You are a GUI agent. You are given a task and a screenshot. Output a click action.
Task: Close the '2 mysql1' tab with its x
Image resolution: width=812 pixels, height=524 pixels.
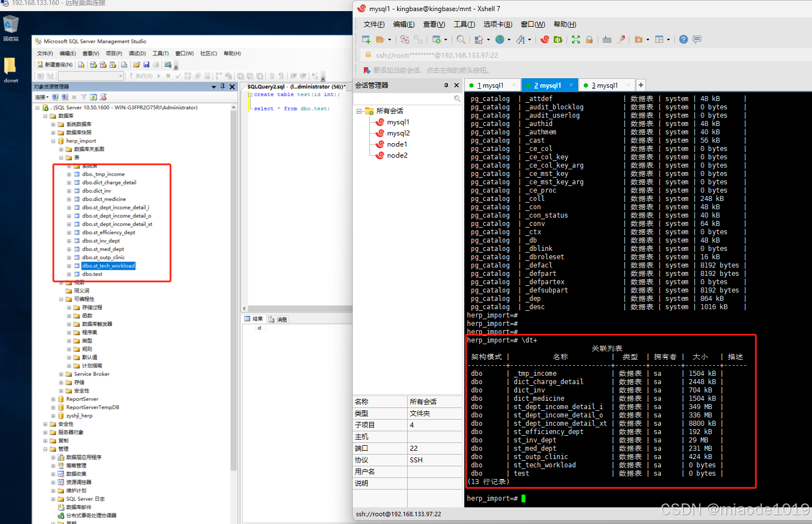(x=572, y=85)
